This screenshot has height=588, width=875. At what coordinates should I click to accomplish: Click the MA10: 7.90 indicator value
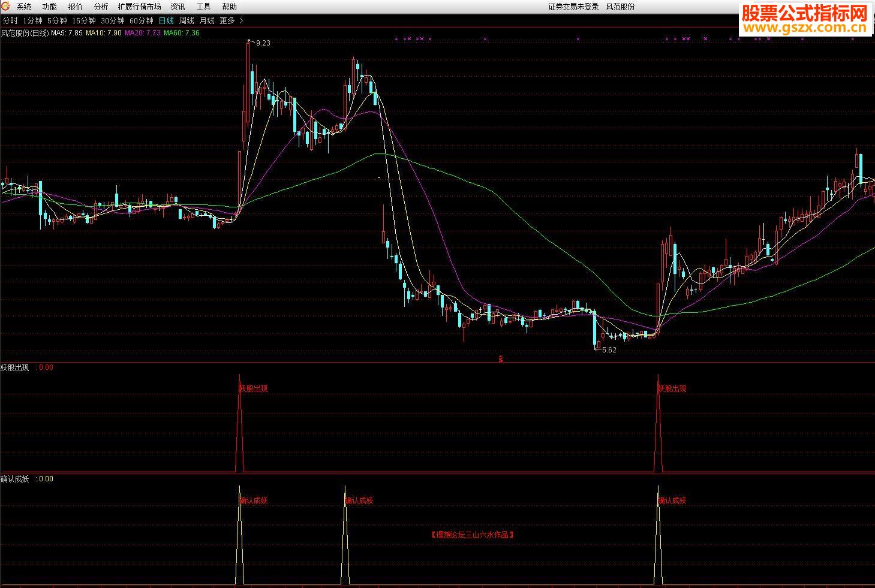click(x=104, y=33)
